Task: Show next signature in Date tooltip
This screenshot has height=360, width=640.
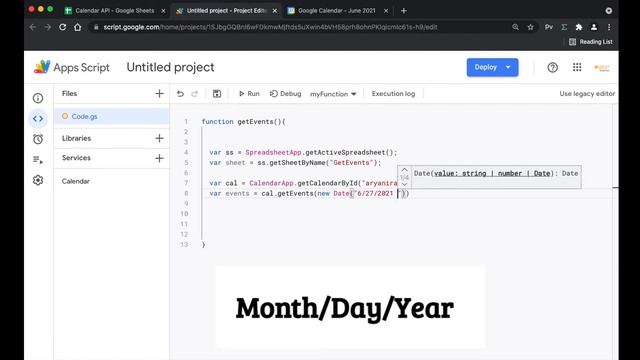Action: (404, 184)
